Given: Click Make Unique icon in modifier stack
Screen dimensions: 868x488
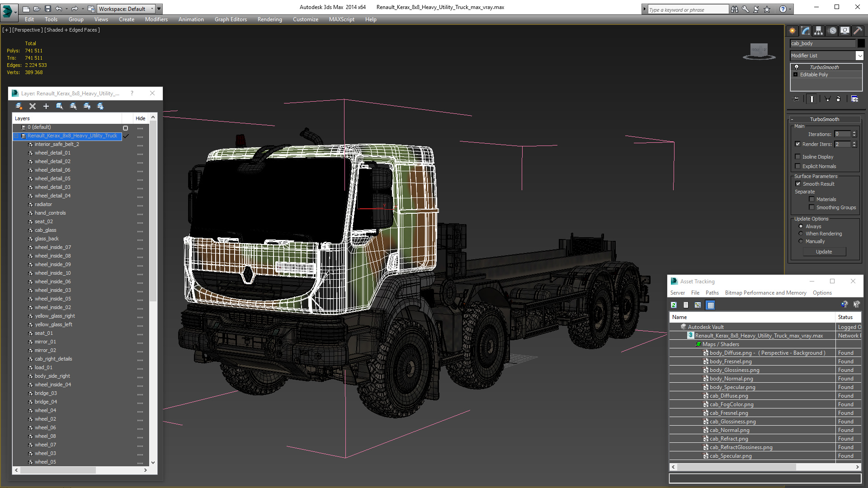Looking at the screenshot, I should [827, 99].
